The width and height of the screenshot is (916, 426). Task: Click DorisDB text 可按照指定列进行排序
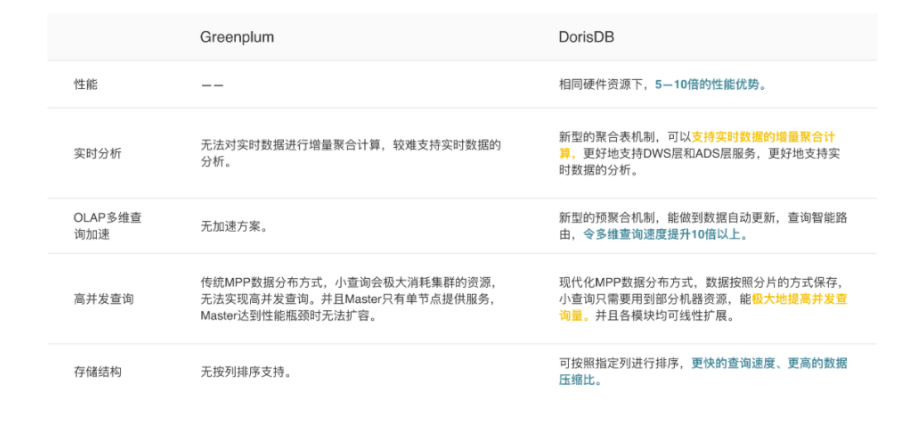(x=622, y=363)
